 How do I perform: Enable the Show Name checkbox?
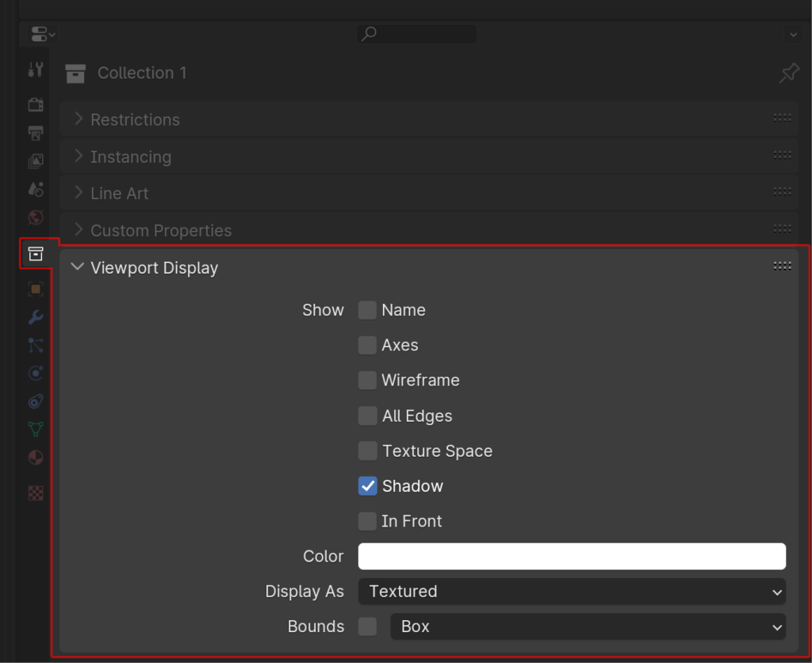click(x=367, y=310)
